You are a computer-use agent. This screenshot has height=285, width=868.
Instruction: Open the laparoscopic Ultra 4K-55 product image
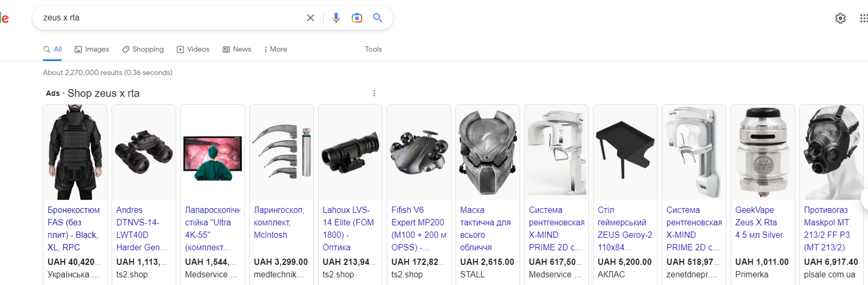click(x=213, y=152)
